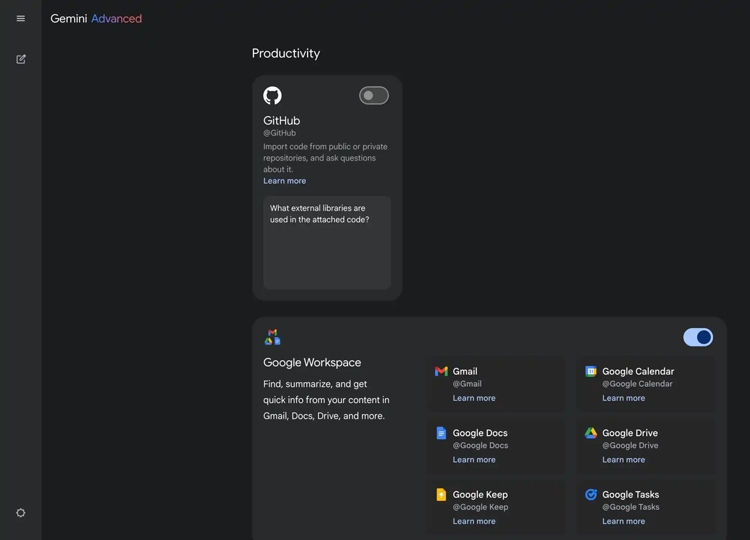Image resolution: width=750 pixels, height=540 pixels.
Task: Click the @Google Drive handle
Action: coord(630,445)
